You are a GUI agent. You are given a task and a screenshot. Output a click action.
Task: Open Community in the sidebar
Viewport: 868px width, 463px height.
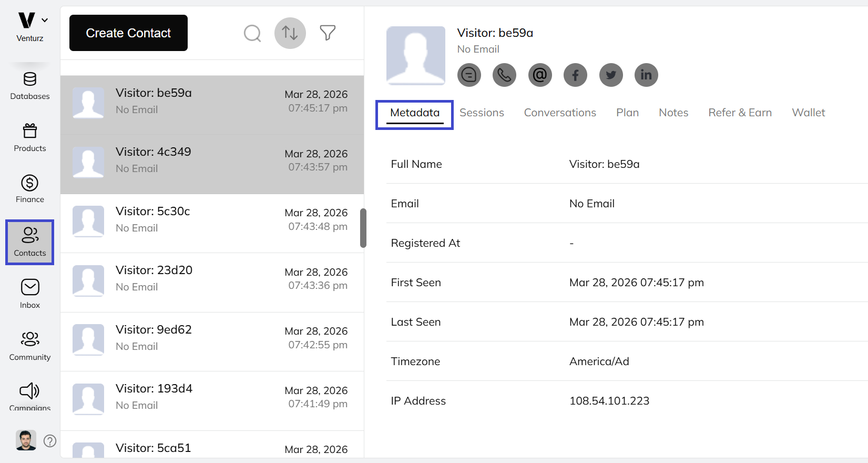tap(30, 346)
